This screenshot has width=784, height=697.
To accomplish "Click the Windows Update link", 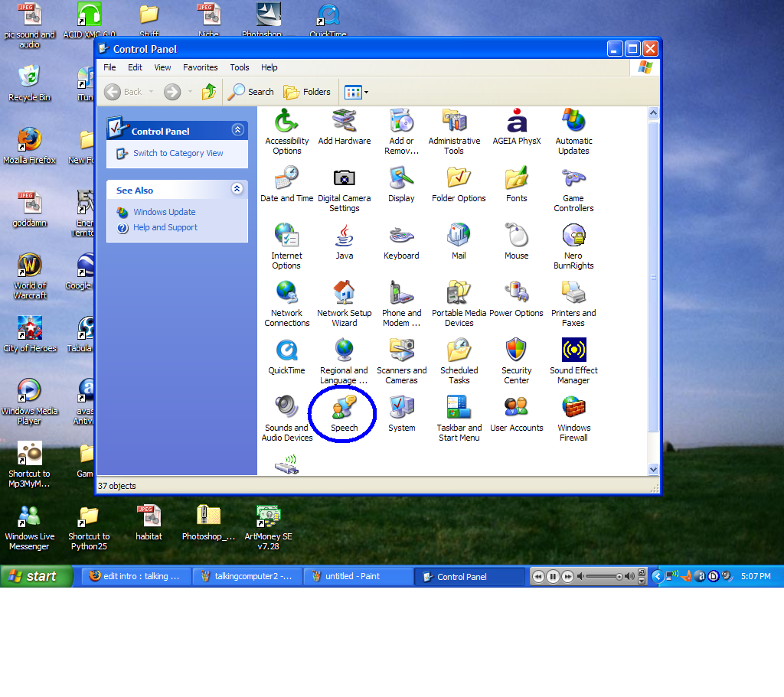I will pyautogui.click(x=164, y=212).
